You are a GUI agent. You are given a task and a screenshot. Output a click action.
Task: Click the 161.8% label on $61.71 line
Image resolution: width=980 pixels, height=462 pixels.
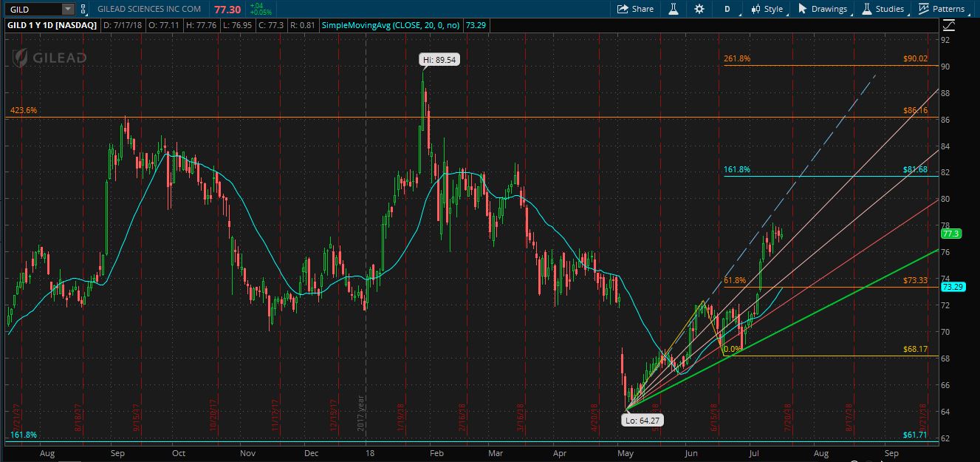tap(24, 435)
